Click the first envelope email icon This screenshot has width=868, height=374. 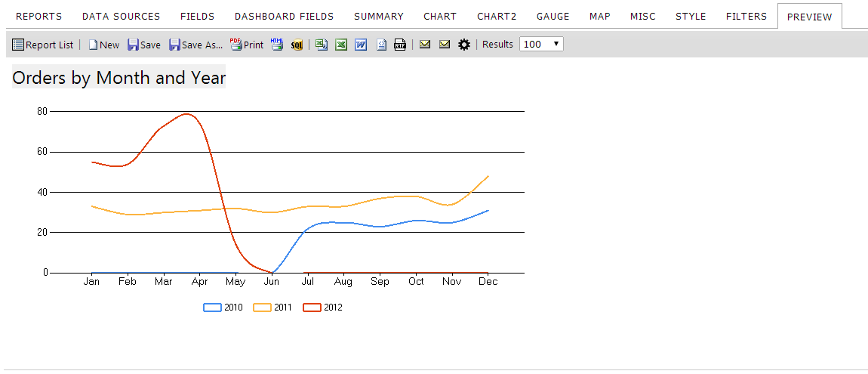tap(425, 45)
